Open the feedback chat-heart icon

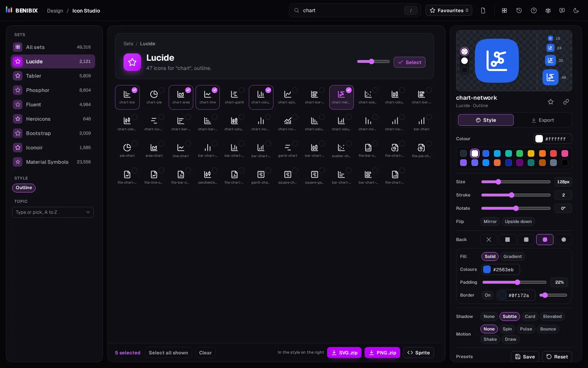[x=562, y=10]
